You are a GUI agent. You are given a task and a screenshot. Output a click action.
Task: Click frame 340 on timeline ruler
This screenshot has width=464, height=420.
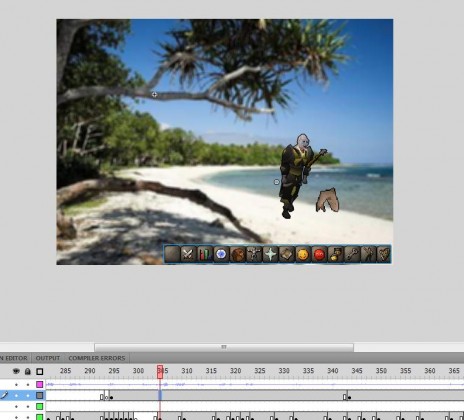click(333, 371)
